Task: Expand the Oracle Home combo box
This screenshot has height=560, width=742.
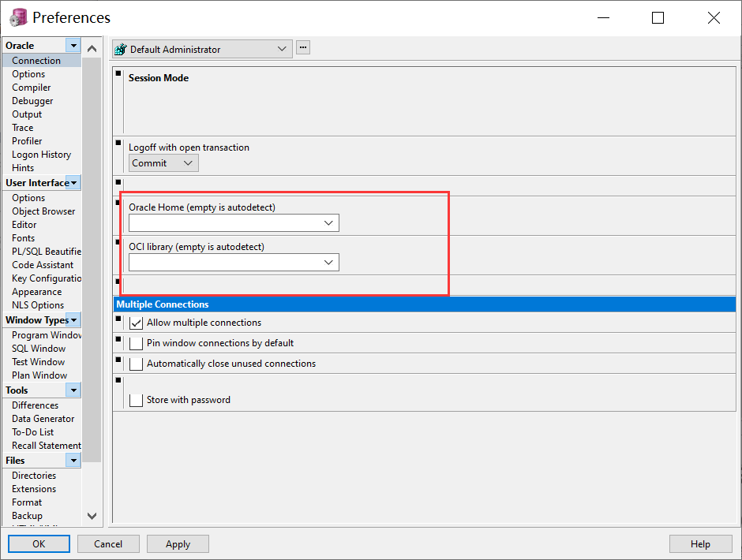Action: [x=328, y=222]
